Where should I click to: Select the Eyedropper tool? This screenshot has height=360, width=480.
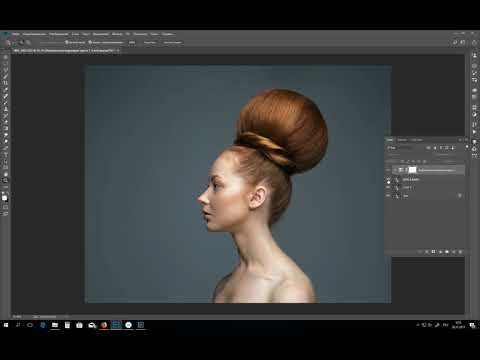6,90
